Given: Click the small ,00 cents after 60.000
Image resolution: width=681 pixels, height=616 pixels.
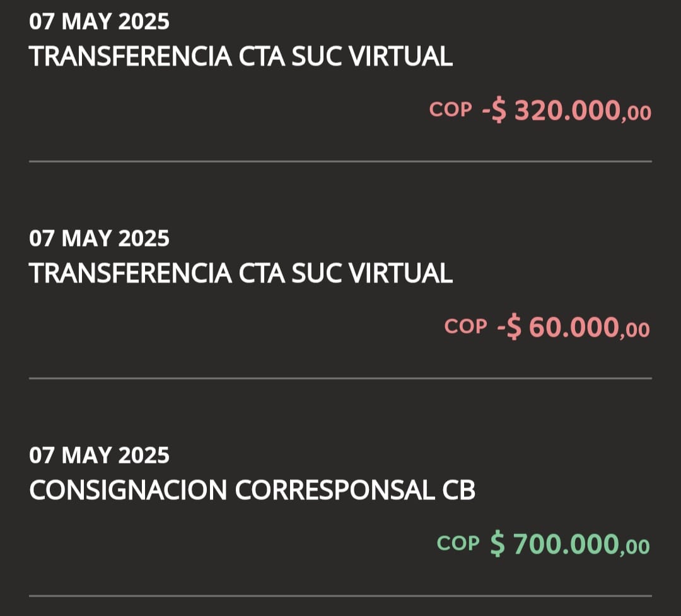Looking at the screenshot, I should (634, 330).
